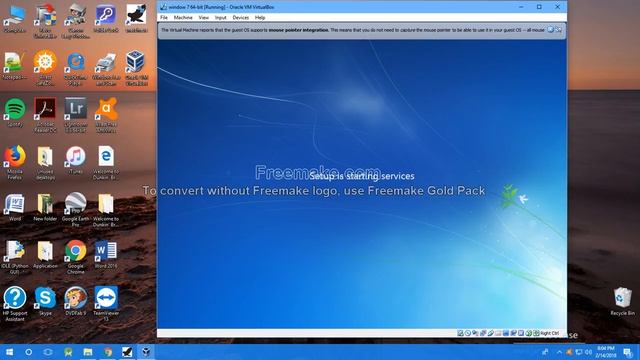Select the Google Earth Pro shortcut
640x360 pixels.
pyautogui.click(x=76, y=209)
